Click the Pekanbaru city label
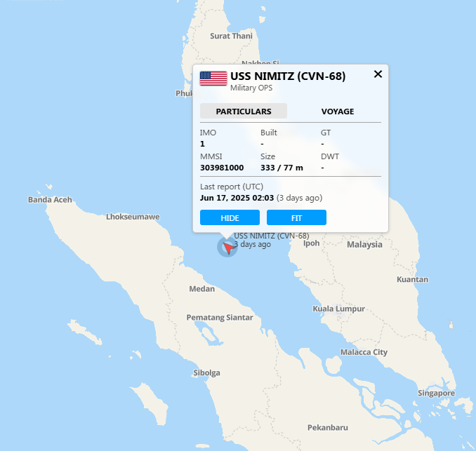Viewport: 476px width, 451px height. click(328, 428)
